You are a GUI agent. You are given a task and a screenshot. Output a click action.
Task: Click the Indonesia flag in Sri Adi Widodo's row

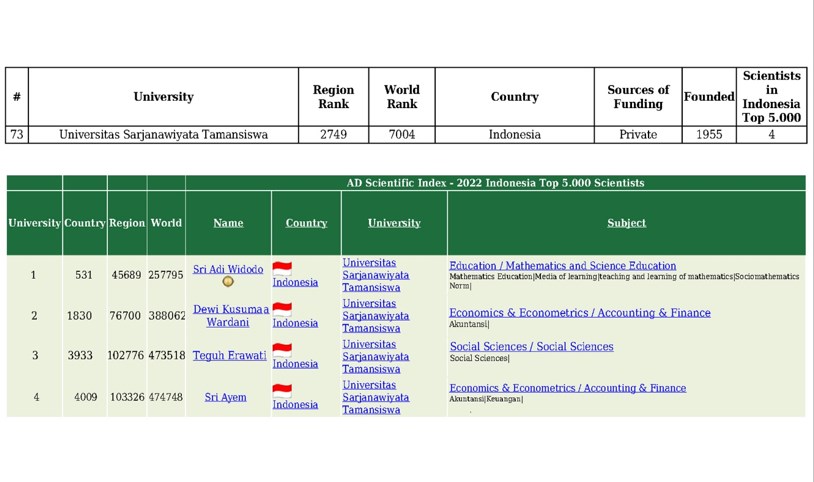click(x=282, y=269)
